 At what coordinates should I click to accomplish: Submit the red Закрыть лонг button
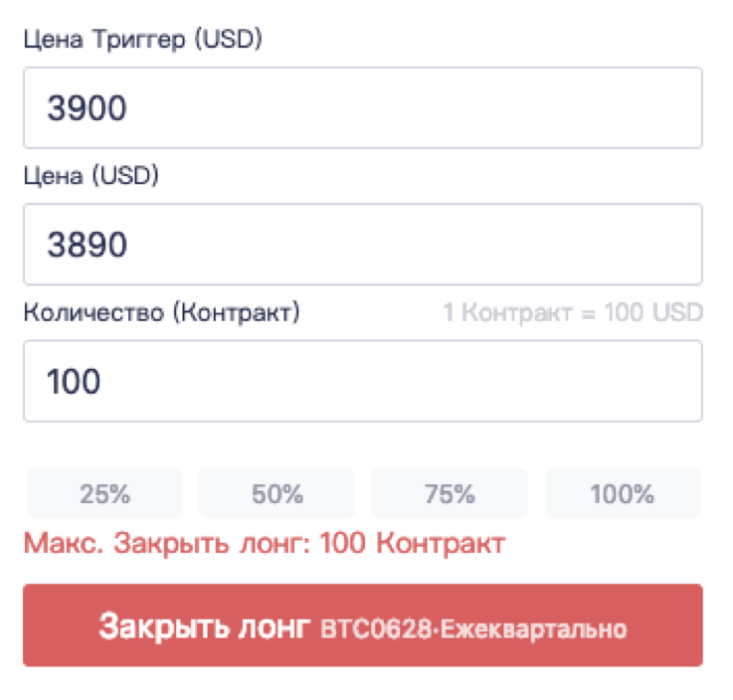(363, 625)
